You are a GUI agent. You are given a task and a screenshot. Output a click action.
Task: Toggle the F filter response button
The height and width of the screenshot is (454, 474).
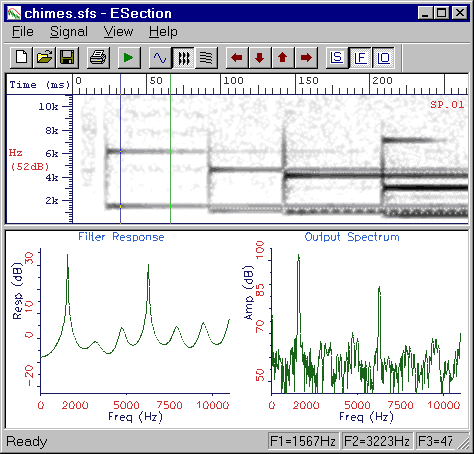click(x=360, y=58)
